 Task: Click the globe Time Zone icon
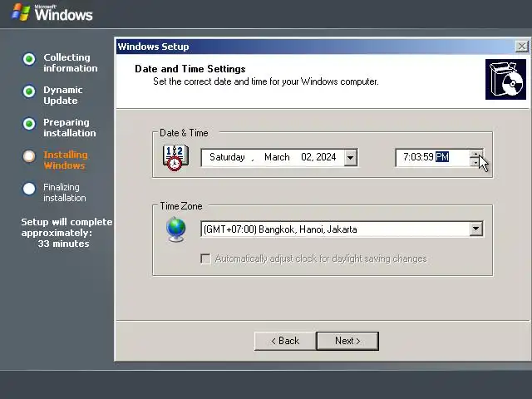[x=175, y=229]
